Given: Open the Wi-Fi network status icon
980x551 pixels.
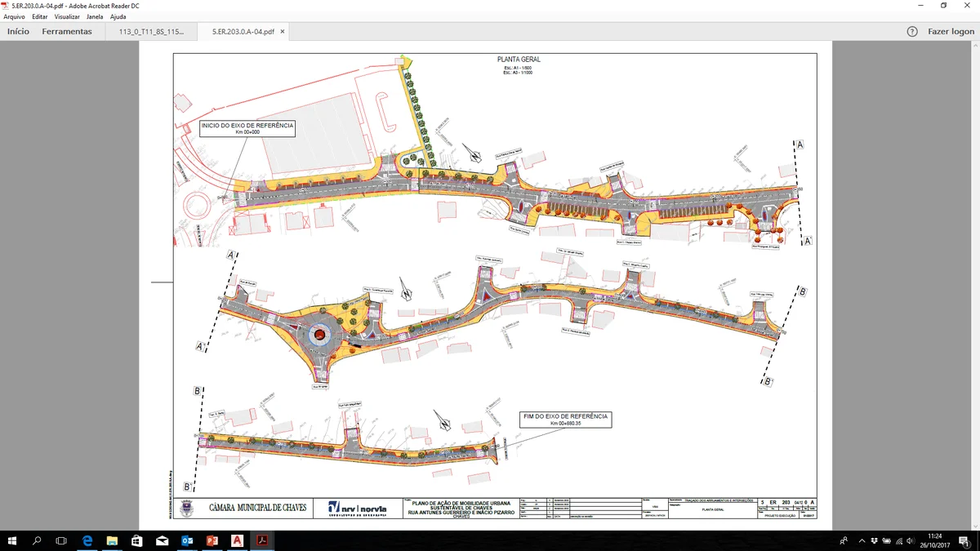Looking at the screenshot, I should (898, 540).
